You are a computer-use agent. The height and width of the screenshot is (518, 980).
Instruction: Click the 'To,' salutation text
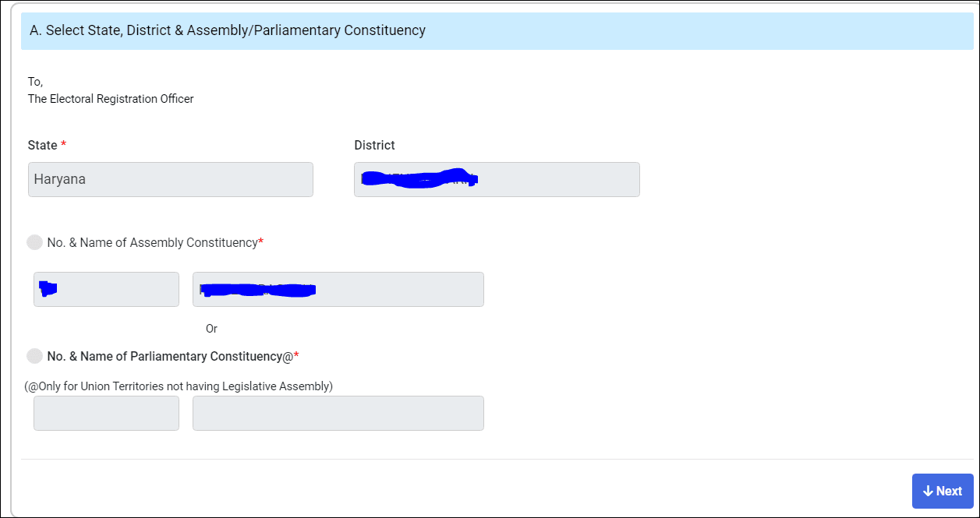[x=35, y=82]
